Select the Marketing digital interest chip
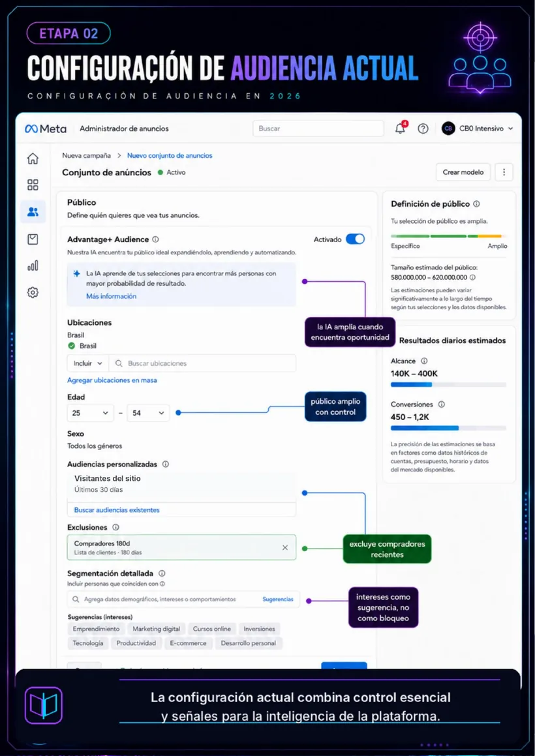535x756 pixels. coord(157,629)
